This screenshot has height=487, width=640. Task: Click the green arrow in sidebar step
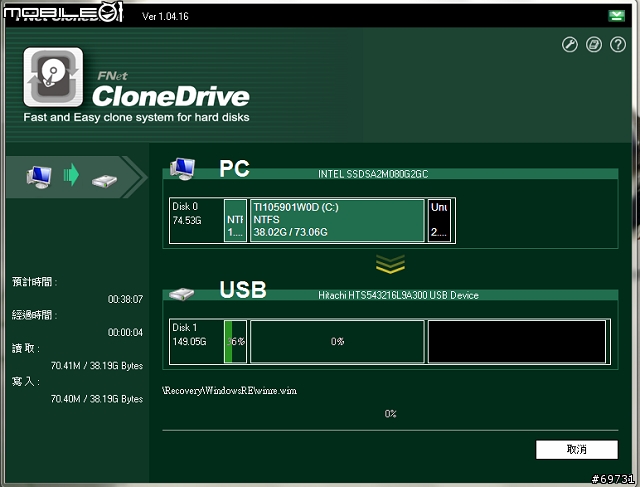(71, 175)
